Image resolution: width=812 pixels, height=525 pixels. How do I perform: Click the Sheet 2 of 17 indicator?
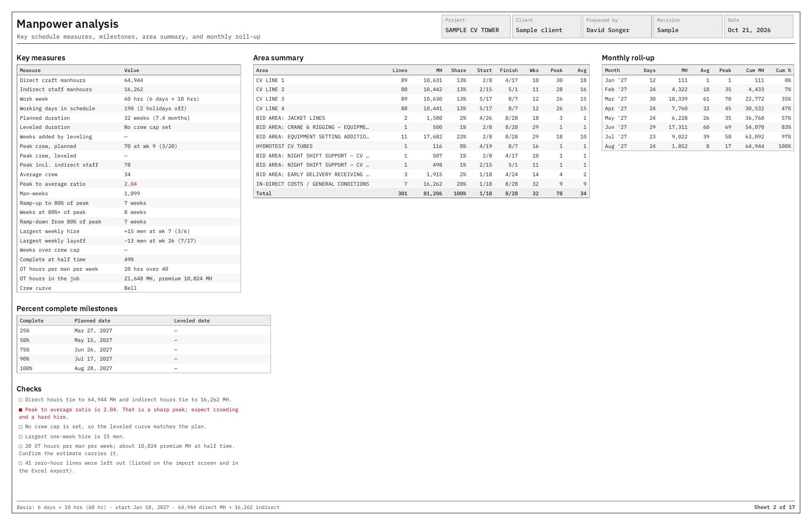click(775, 507)
